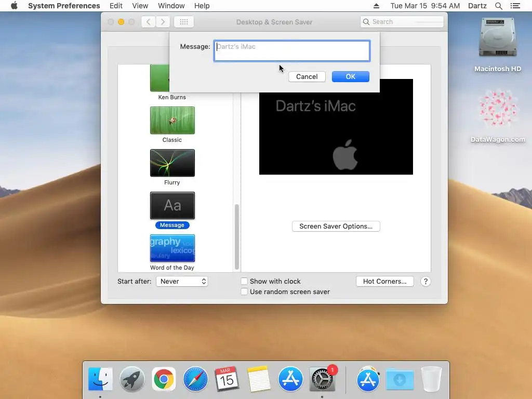This screenshot has width=532, height=399.
Task: Open Calendar from the Dock
Action: click(227, 379)
